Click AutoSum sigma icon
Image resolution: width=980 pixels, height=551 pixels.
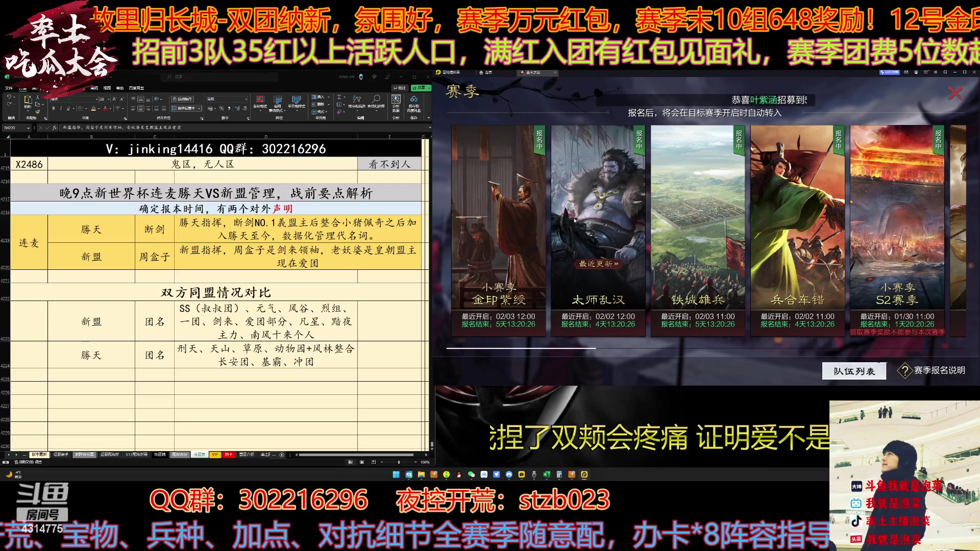339,97
